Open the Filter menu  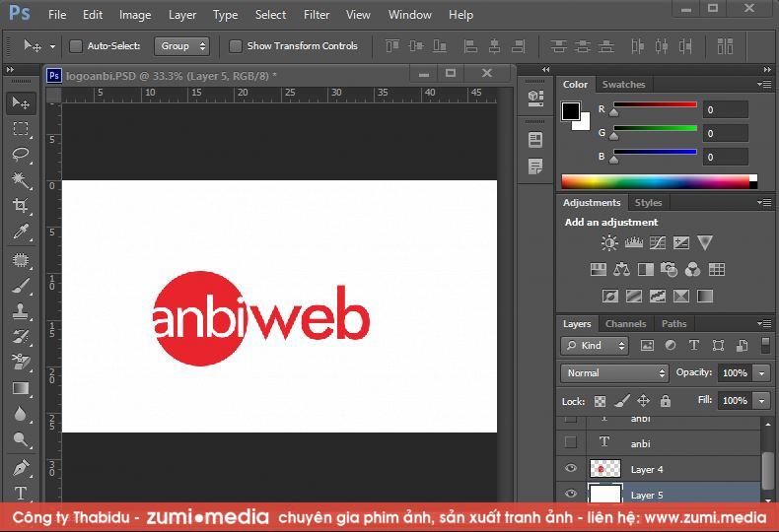tap(317, 15)
